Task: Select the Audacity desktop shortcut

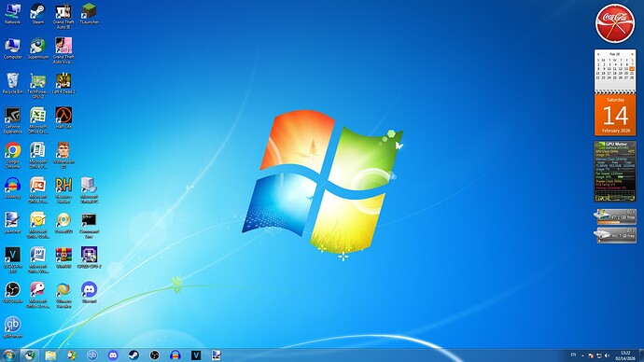Action: click(x=12, y=188)
